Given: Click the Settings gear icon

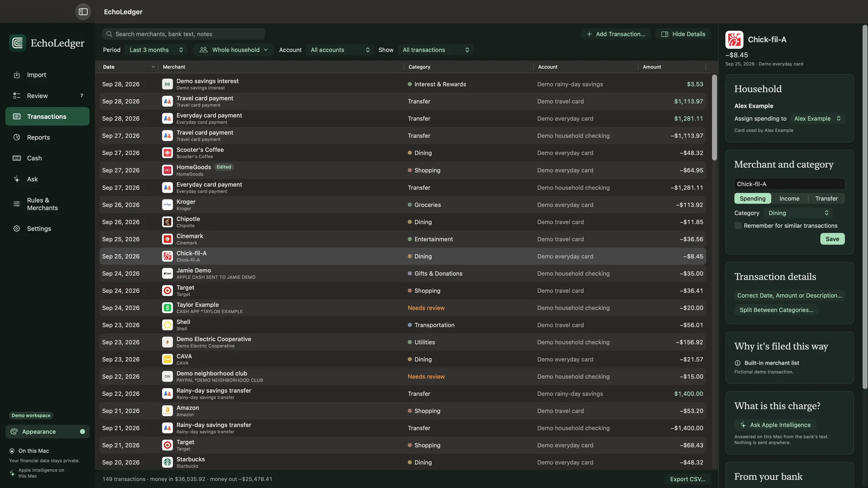Looking at the screenshot, I should coord(16,229).
